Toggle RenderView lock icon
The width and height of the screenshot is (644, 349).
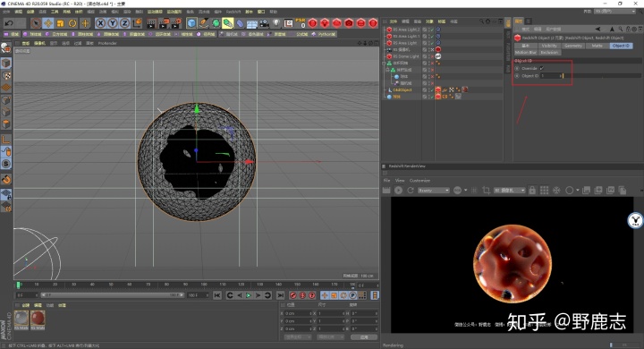pyautogui.click(x=532, y=191)
